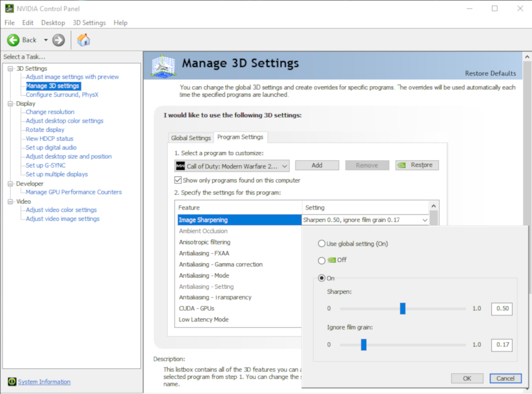Click the NVIDIA logo beside the Off option
Screen dimensions: 532x394
(332, 260)
